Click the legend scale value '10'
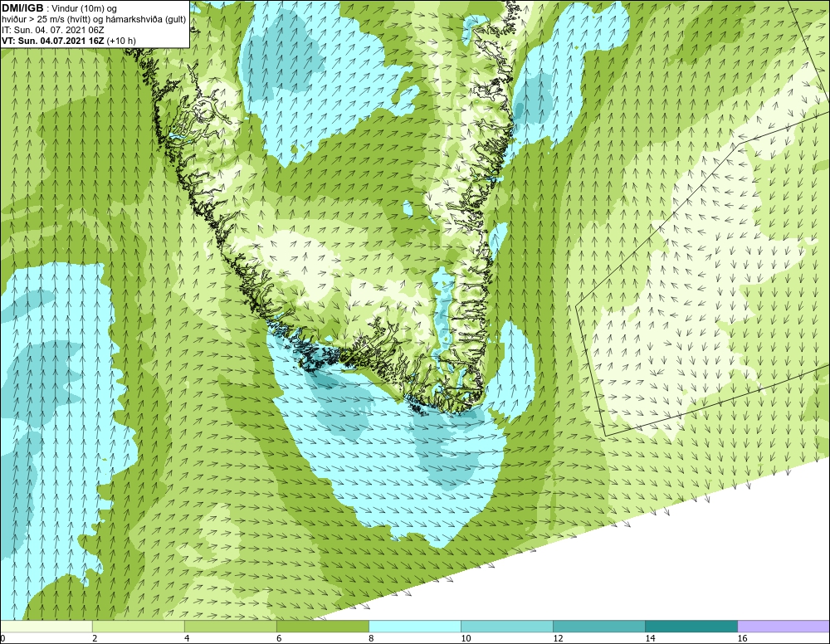The width and height of the screenshot is (830, 644). point(466,639)
